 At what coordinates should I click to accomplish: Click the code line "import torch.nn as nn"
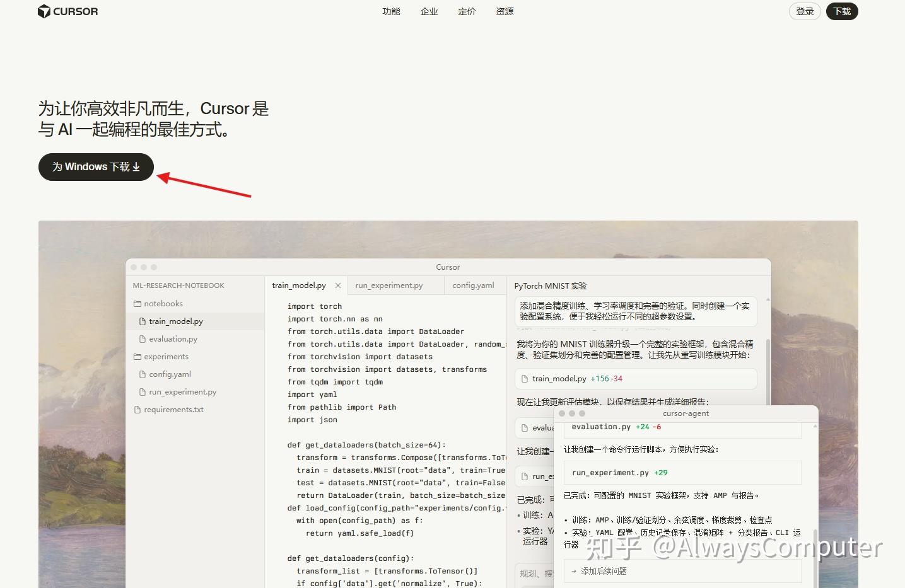click(x=335, y=319)
